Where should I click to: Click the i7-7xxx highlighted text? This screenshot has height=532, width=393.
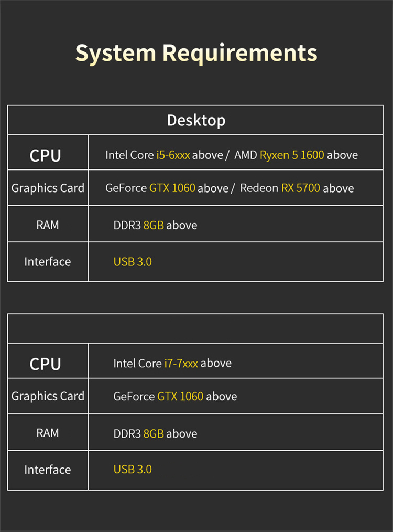click(181, 364)
